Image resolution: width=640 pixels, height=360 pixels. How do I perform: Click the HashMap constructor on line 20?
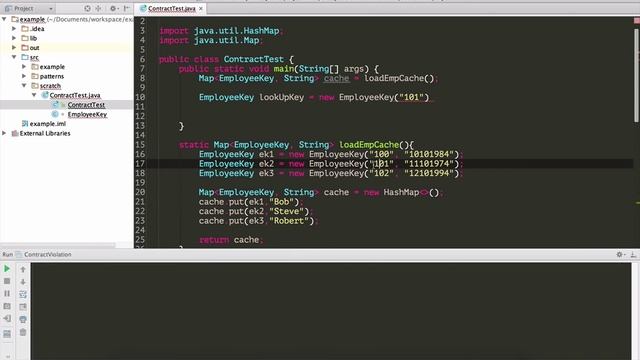click(411, 192)
